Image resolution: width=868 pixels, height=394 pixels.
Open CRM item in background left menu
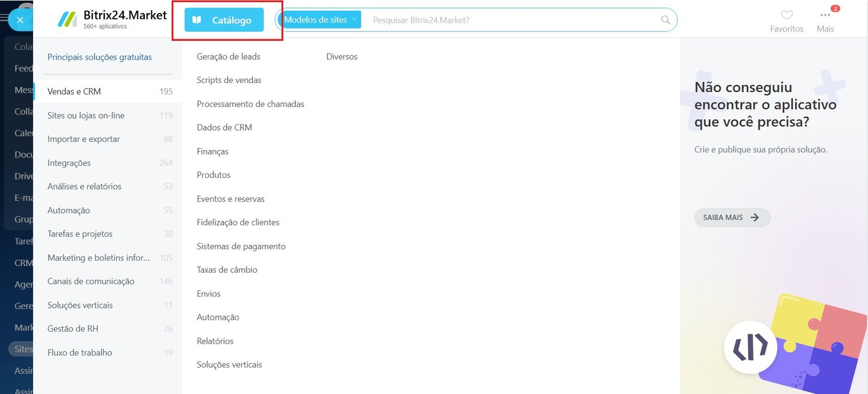[23, 263]
